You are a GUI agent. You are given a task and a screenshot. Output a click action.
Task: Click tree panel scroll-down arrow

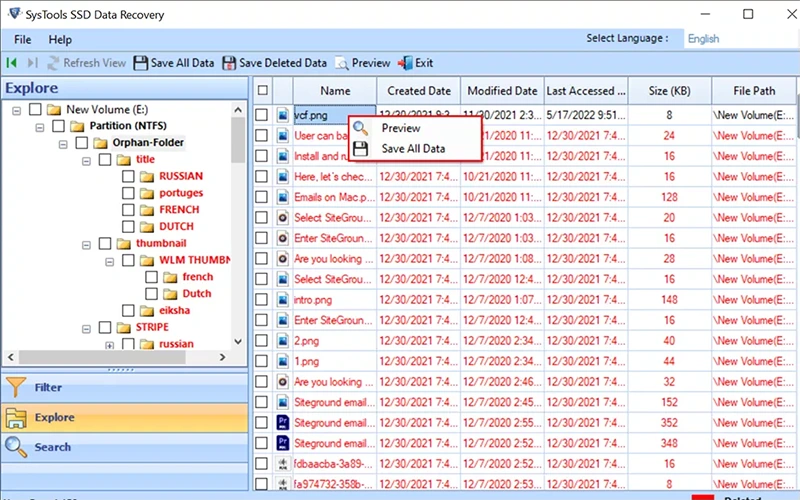[238, 341]
